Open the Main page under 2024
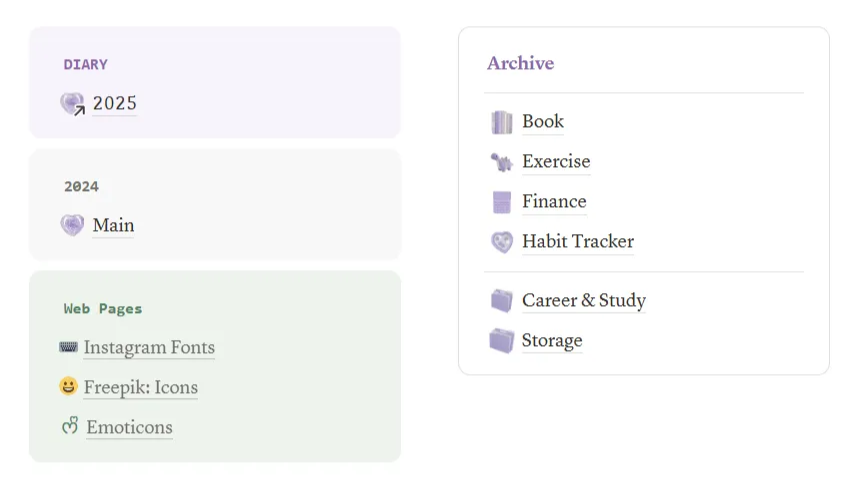 pos(113,225)
